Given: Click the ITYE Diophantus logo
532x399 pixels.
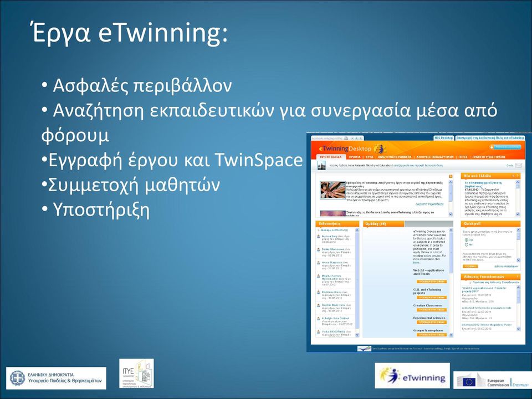Looking at the screenshot, I should click(136, 374).
